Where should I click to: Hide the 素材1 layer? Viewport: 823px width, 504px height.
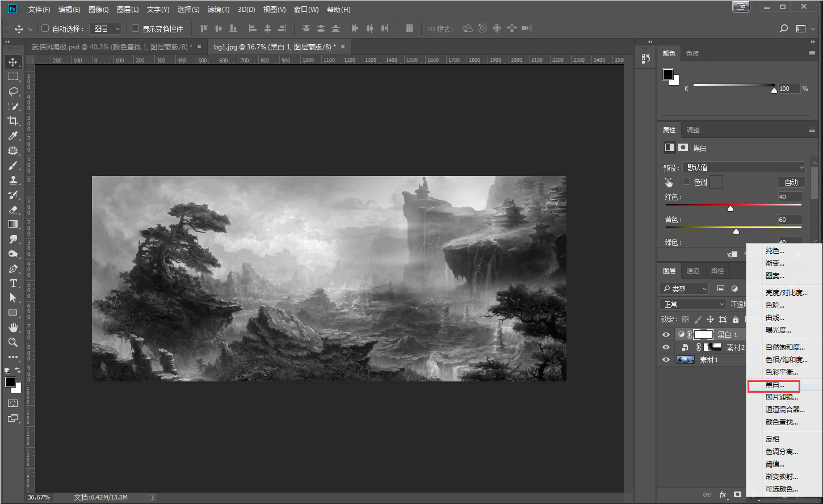666,360
